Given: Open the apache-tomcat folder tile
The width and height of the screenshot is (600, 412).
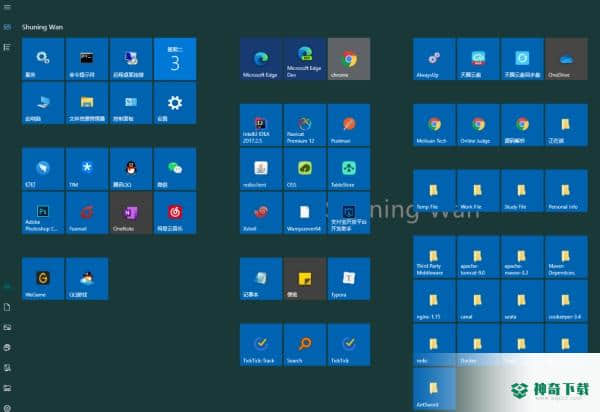Looking at the screenshot, I should [478, 257].
